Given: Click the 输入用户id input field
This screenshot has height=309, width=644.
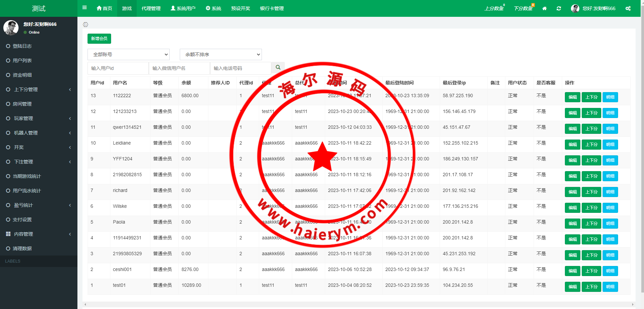Looking at the screenshot, I should (118, 68).
